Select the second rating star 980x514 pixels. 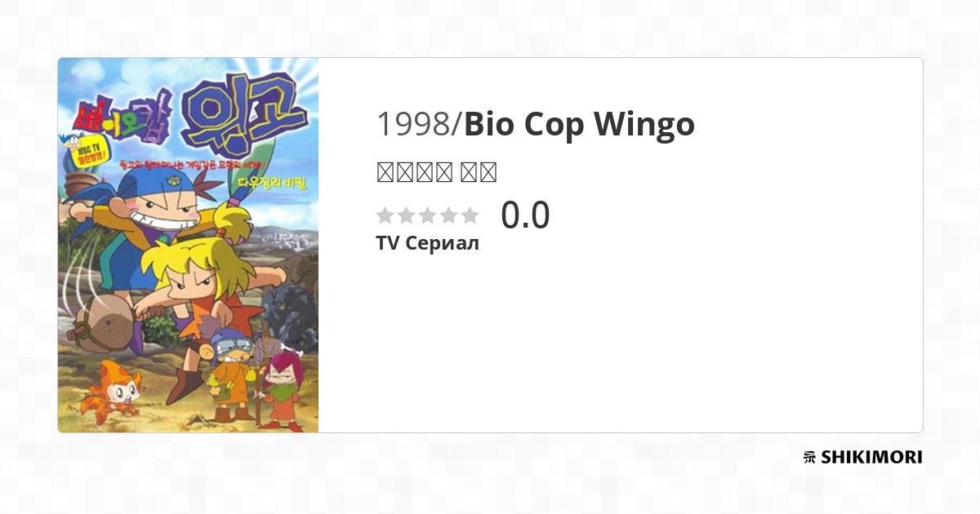[x=406, y=215]
